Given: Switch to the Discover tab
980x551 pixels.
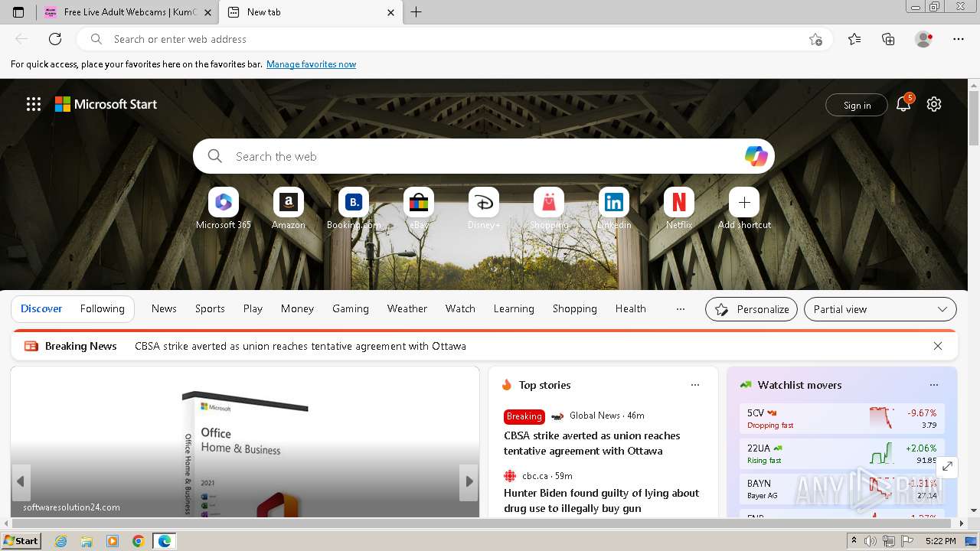Looking at the screenshot, I should point(41,308).
